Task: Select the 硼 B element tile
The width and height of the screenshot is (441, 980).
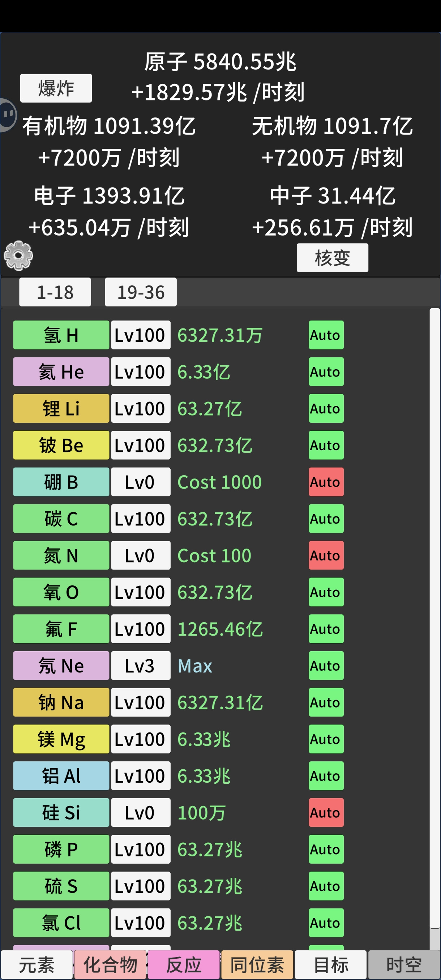Action: coord(61,482)
